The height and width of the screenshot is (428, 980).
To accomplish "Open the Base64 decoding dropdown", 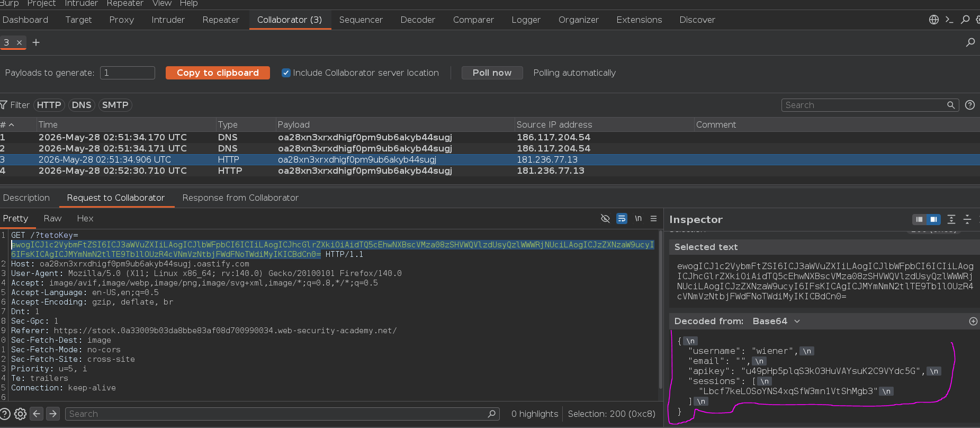I will pos(776,321).
